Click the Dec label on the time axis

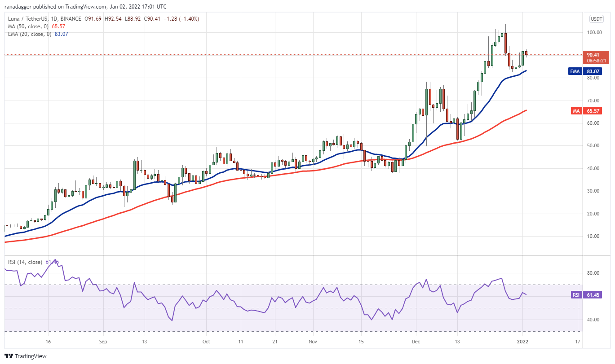pyautogui.click(x=416, y=342)
